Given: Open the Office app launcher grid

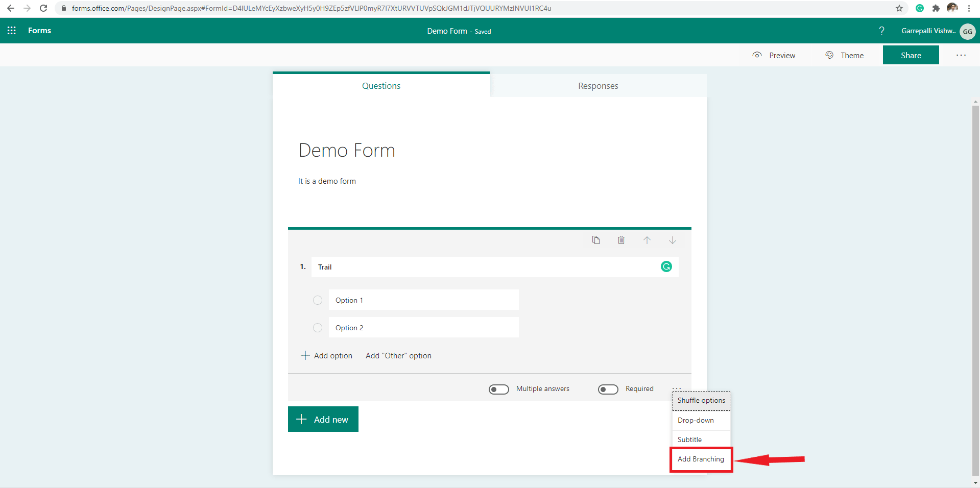Looking at the screenshot, I should tap(11, 31).
